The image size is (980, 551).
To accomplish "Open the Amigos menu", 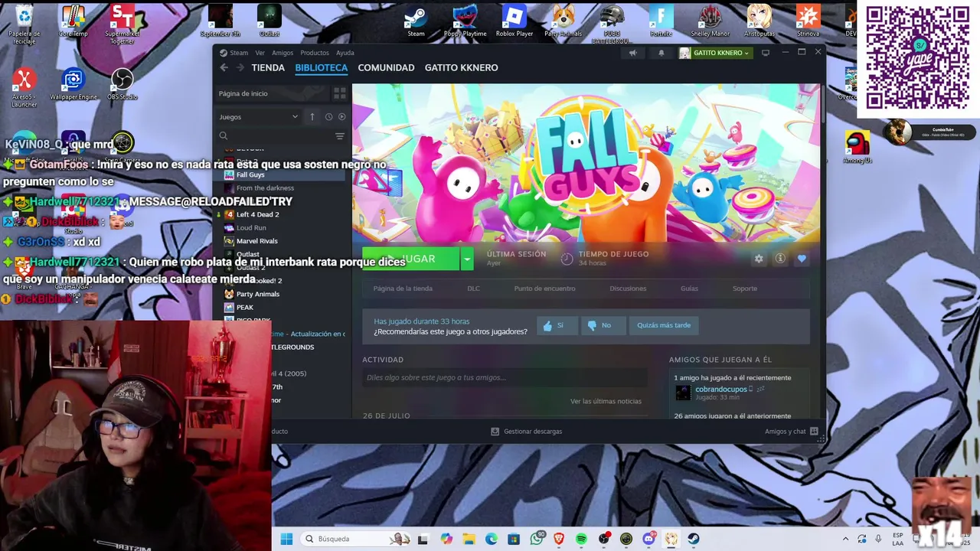I will 283,53.
